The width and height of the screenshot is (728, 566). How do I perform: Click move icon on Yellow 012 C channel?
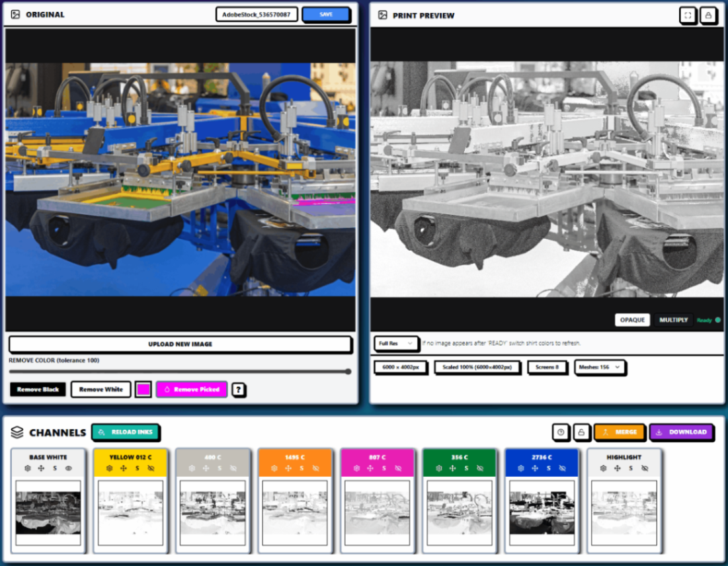[x=123, y=468]
